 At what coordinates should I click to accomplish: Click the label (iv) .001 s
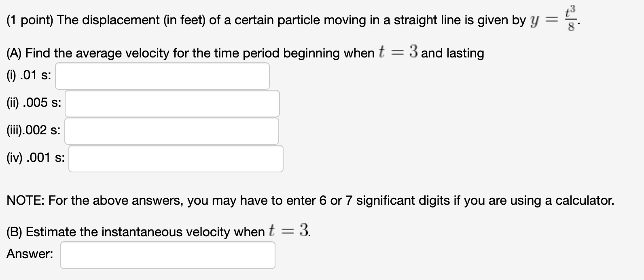(x=36, y=157)
